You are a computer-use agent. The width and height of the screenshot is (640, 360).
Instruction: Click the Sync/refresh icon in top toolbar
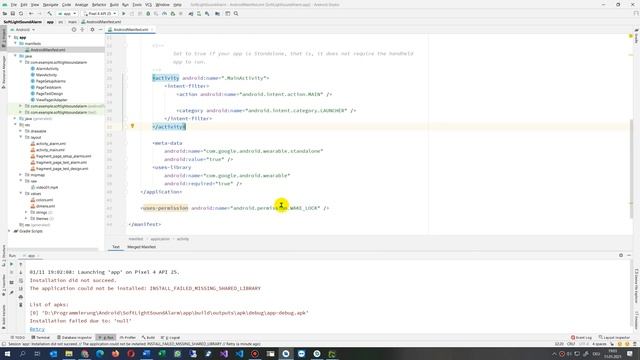click(x=21, y=13)
